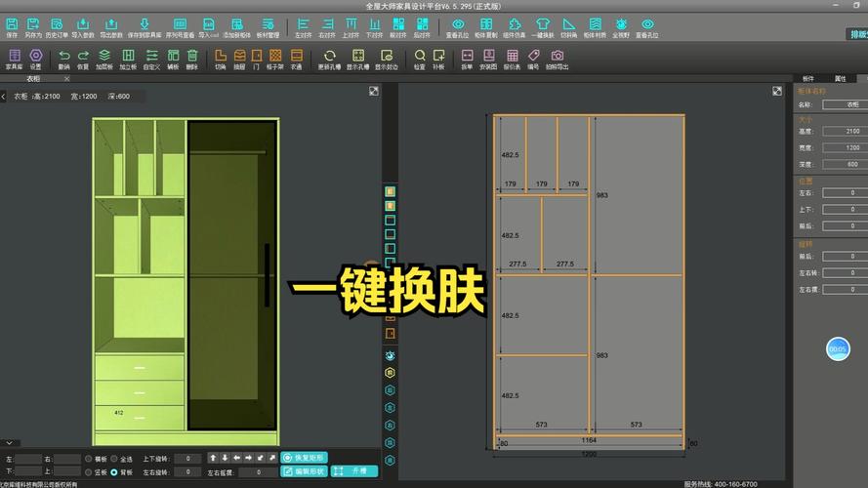Click the 开槽 button
The height and width of the screenshot is (488, 868).
coord(354,471)
